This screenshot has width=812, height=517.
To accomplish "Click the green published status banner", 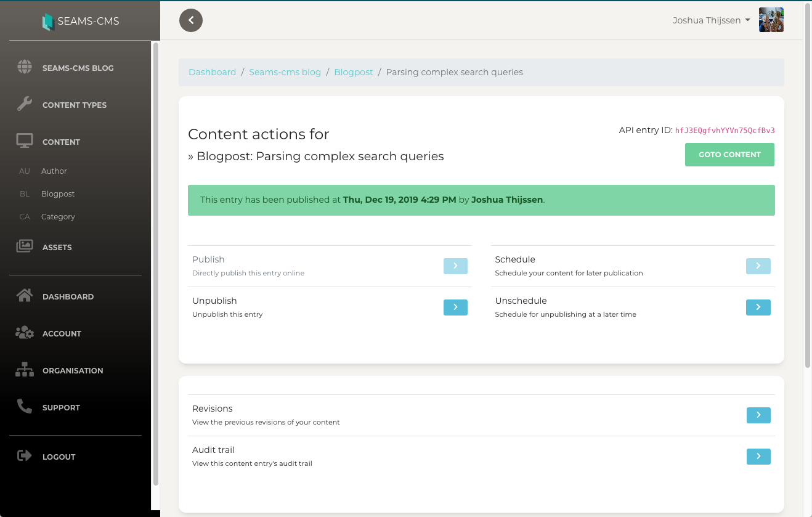I will point(481,200).
